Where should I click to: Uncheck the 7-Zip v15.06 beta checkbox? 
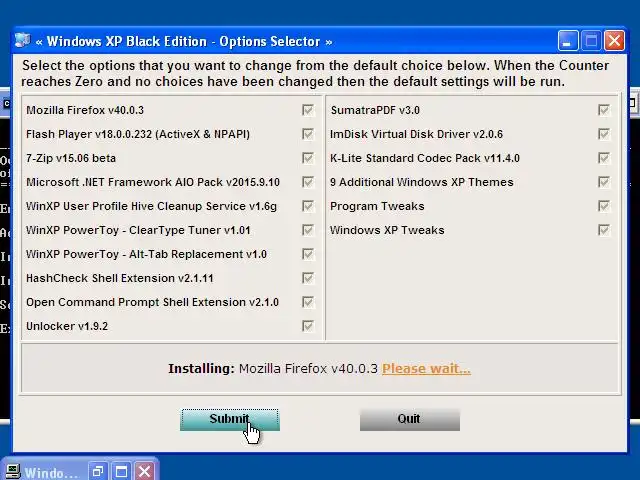tap(308, 158)
